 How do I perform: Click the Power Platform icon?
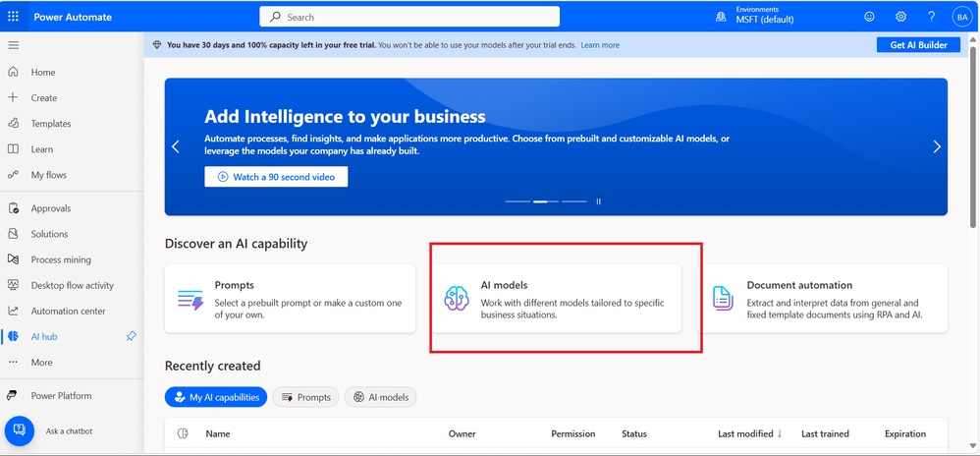[x=13, y=395]
